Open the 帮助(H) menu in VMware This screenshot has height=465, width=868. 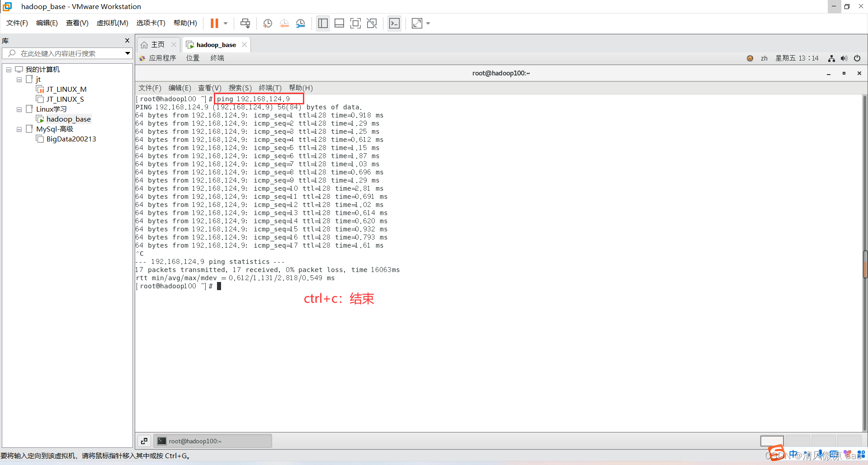(185, 23)
